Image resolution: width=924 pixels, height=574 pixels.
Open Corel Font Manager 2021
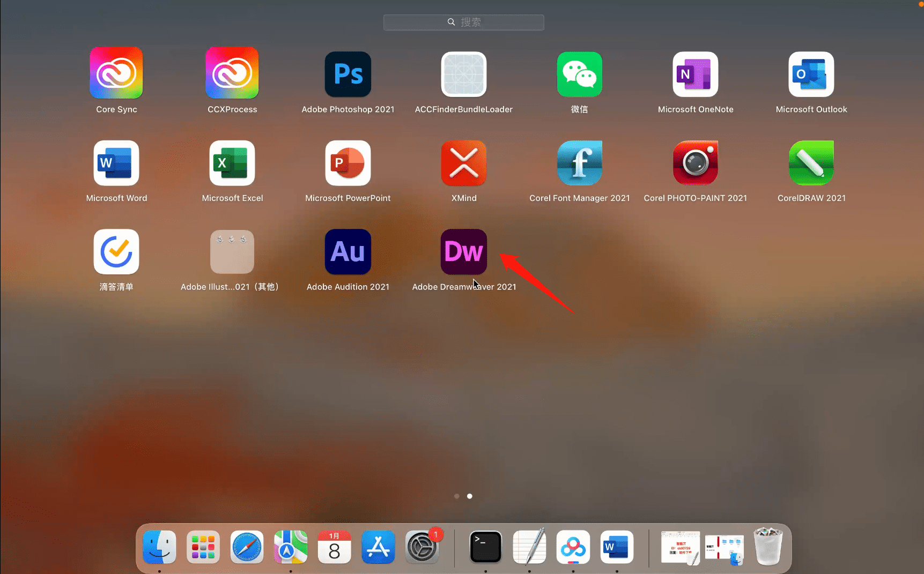point(580,163)
